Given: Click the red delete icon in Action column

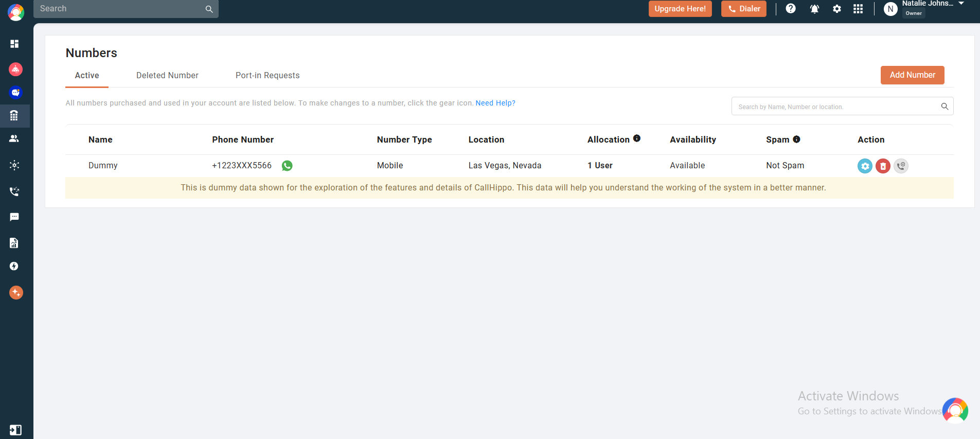Looking at the screenshot, I should click(x=883, y=166).
